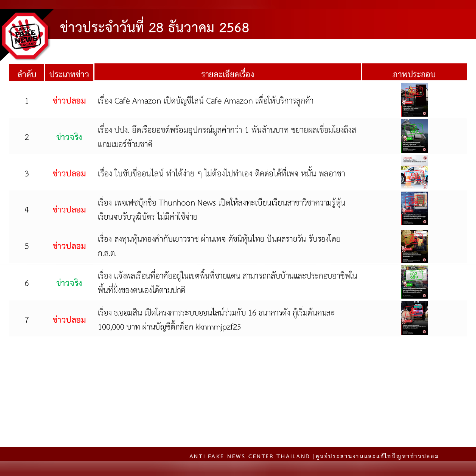Select the หมั้น พลอาชา driving license story
Screen dimensions: 476x476
point(221,173)
